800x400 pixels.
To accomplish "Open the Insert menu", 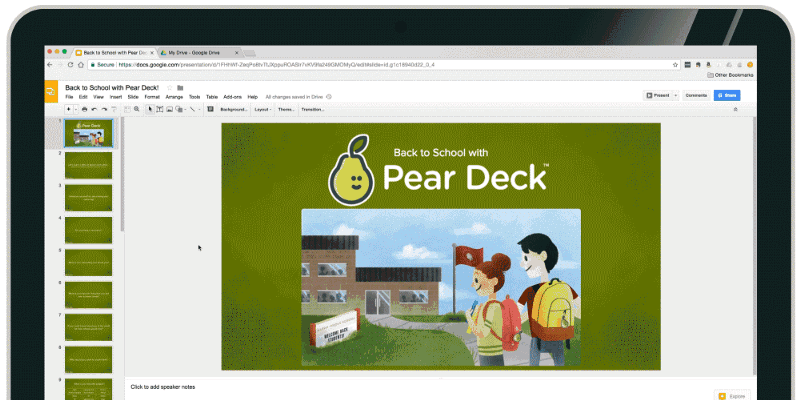I will (x=116, y=97).
